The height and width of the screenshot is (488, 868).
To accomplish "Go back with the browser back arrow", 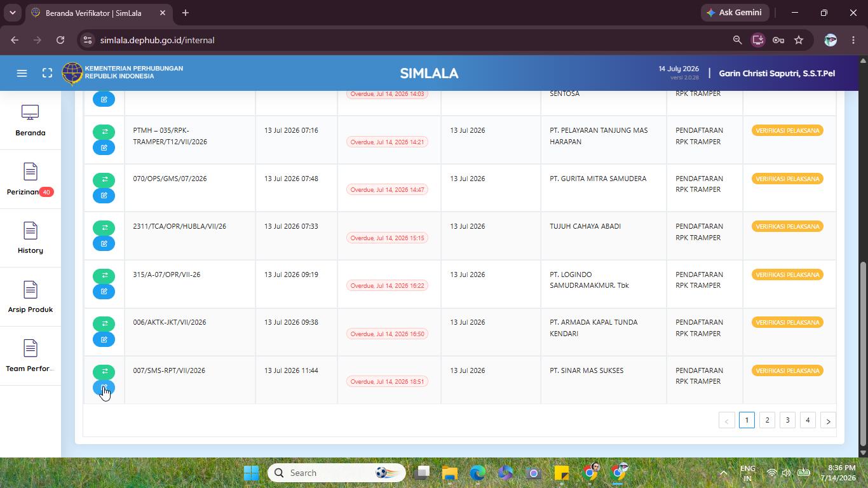I will (x=15, y=40).
